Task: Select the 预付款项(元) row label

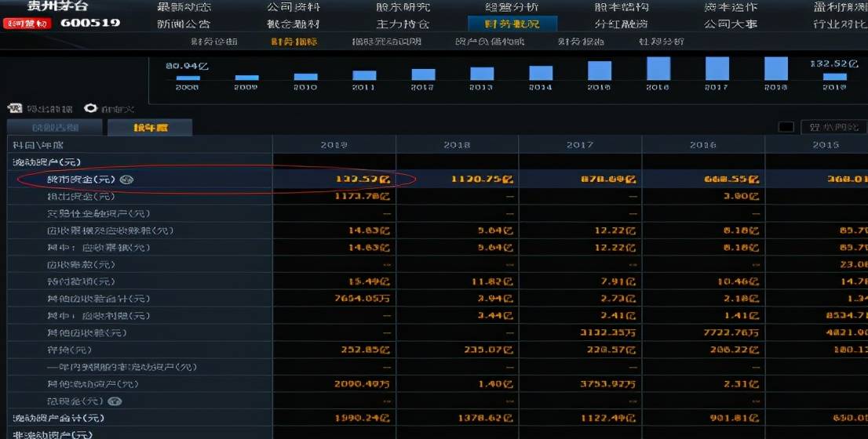Action: coord(82,281)
